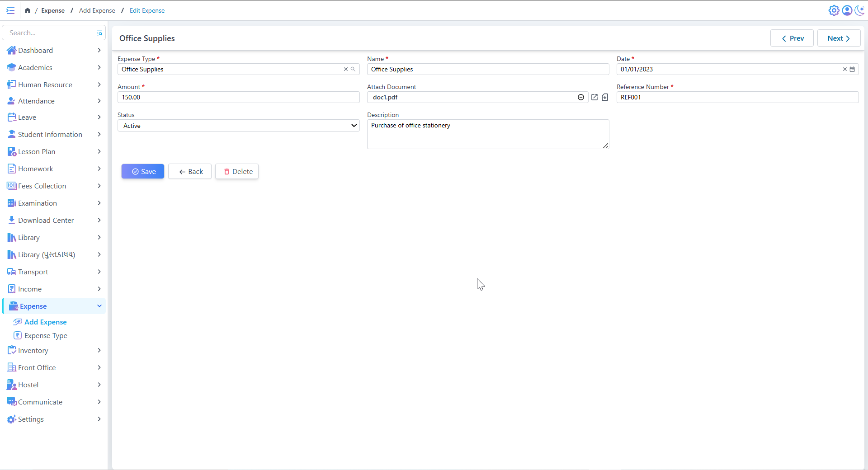Open Expense Type submenu item

pyautogui.click(x=46, y=335)
